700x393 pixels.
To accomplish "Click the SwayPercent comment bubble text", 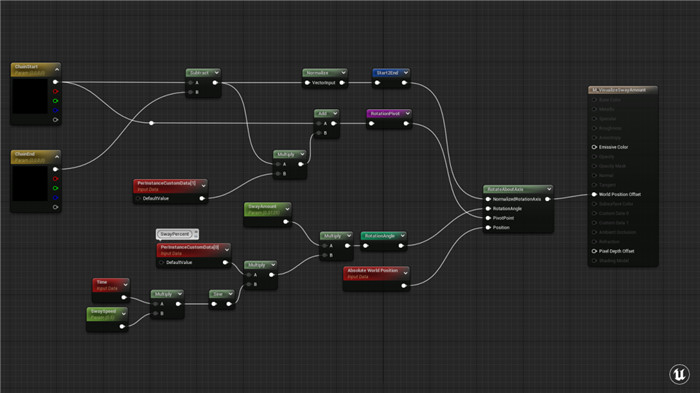I will [175, 234].
